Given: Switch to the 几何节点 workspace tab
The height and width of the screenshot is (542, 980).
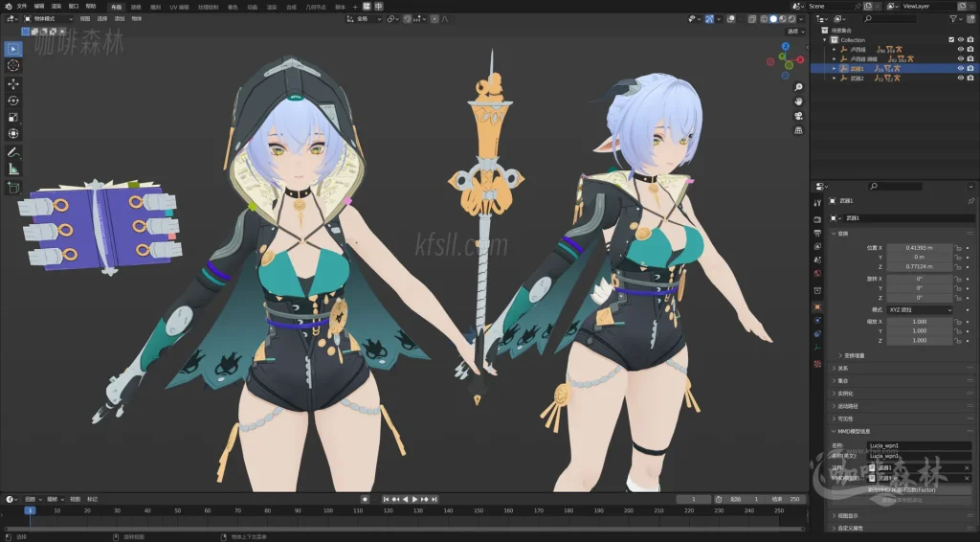Looking at the screenshot, I should point(316,7).
